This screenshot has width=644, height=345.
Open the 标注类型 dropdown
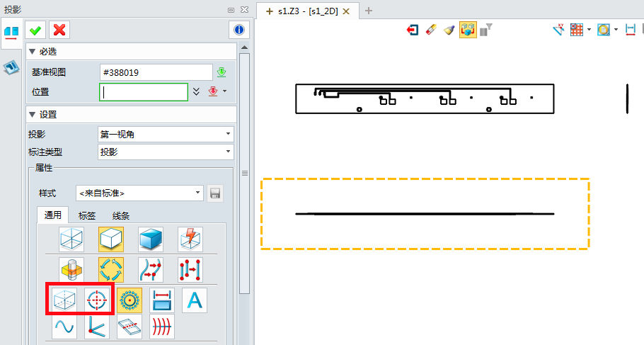pos(165,152)
